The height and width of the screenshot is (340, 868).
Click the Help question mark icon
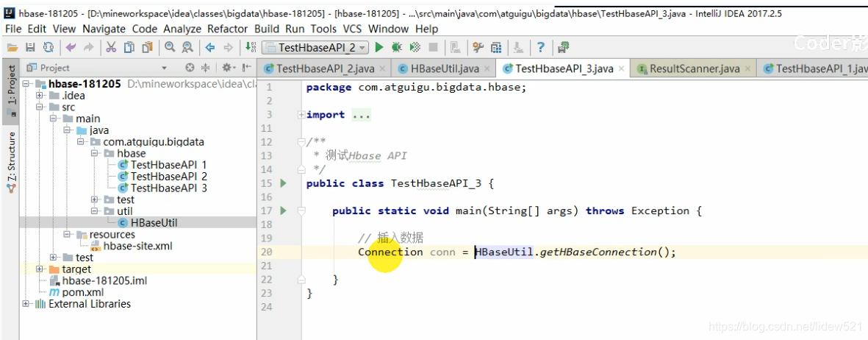coord(541,48)
